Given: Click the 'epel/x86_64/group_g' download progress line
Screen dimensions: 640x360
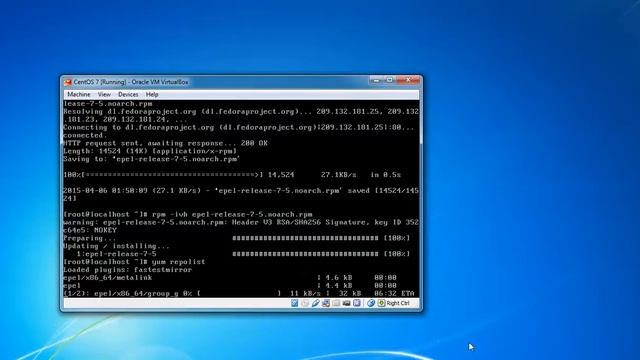Looking at the screenshot, I should click(x=239, y=293).
